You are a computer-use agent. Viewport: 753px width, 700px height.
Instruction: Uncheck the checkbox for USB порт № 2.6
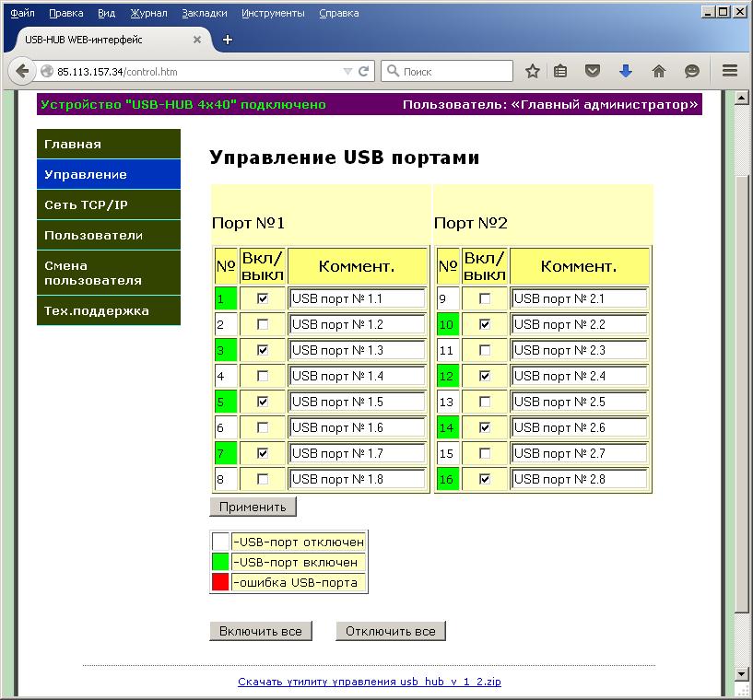coord(485,427)
